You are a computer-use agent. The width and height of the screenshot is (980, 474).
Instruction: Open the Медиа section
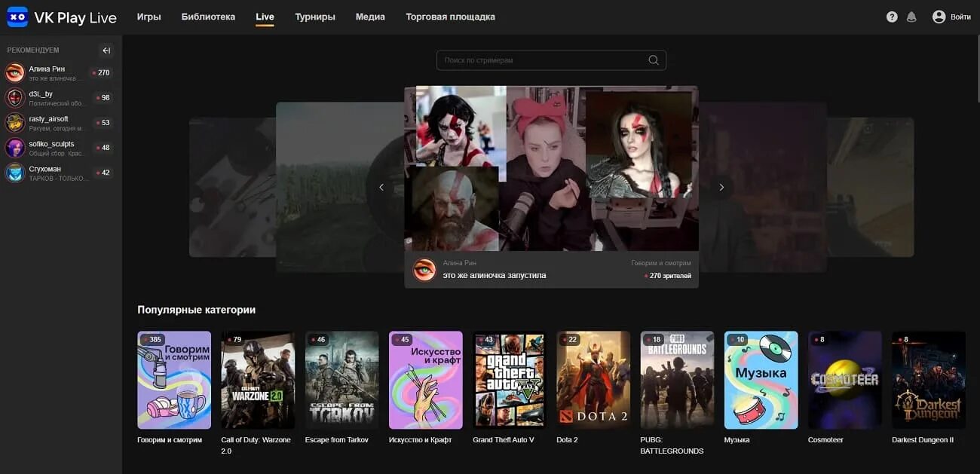pyautogui.click(x=370, y=17)
